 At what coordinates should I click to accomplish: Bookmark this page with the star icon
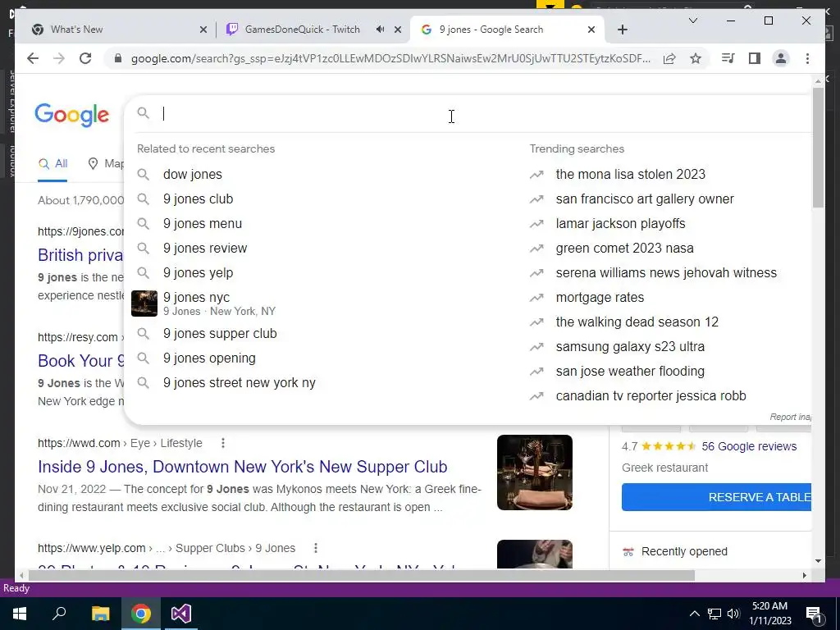tap(696, 58)
